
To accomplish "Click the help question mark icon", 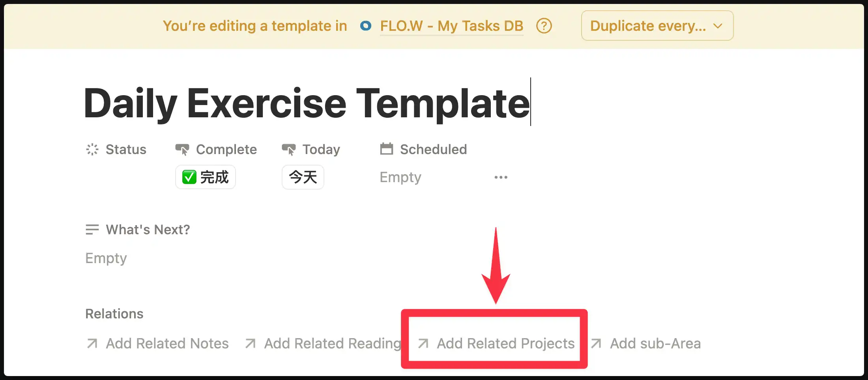I will click(x=544, y=26).
